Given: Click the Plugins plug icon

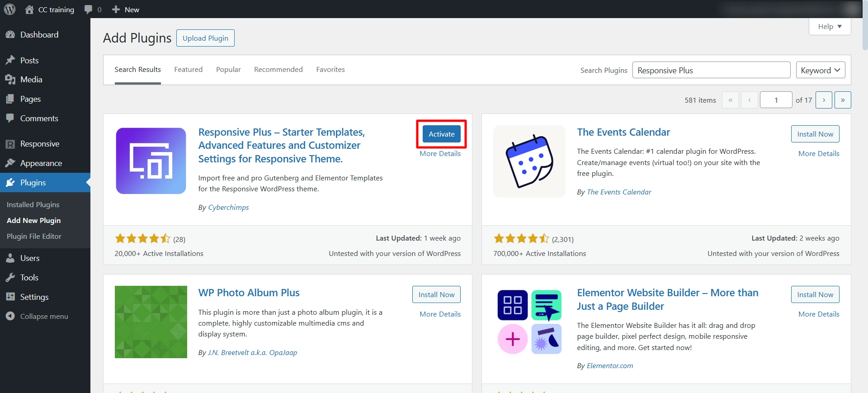Looking at the screenshot, I should pos(10,183).
